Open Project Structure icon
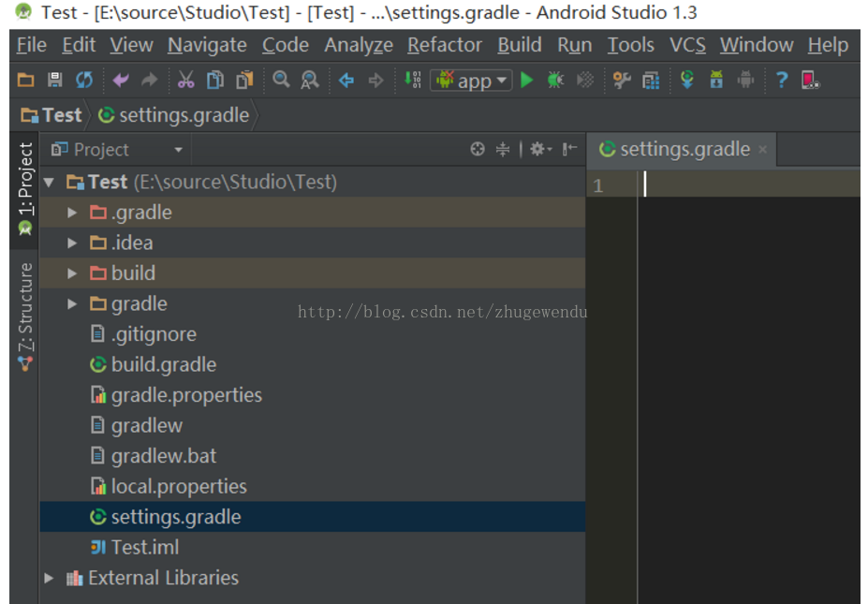 [x=651, y=81]
